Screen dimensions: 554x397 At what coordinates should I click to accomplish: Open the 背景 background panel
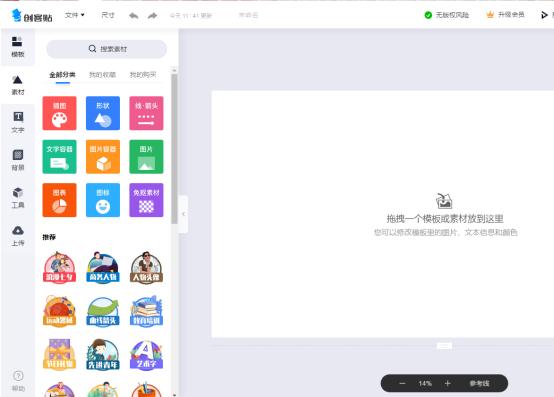click(x=18, y=160)
